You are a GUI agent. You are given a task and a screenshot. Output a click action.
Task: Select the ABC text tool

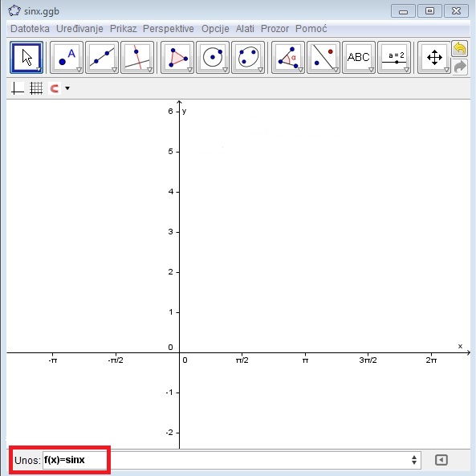pos(359,57)
